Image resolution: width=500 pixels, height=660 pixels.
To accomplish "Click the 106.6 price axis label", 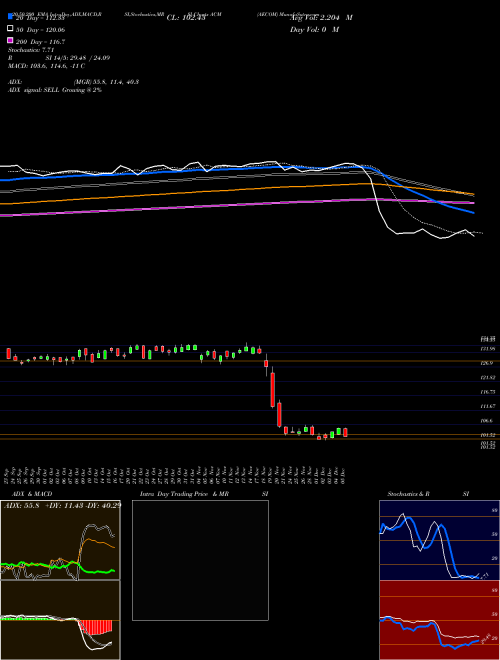I will 489,420.
